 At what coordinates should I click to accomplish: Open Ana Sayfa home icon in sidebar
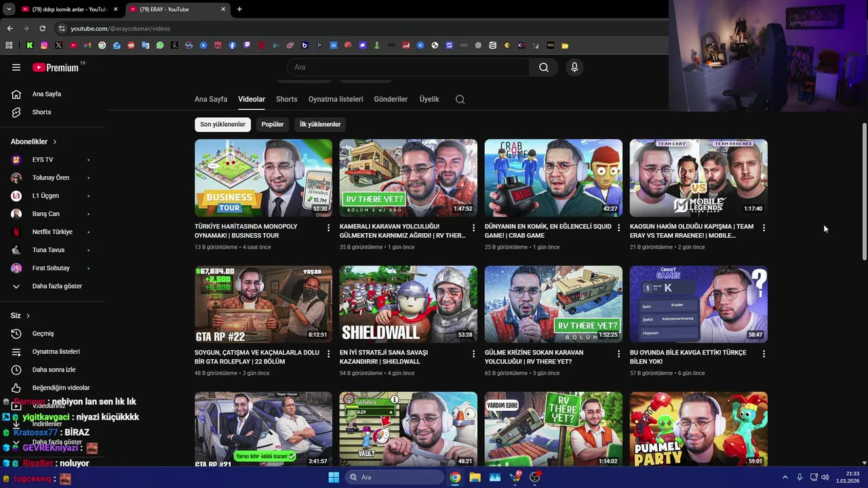click(16, 94)
